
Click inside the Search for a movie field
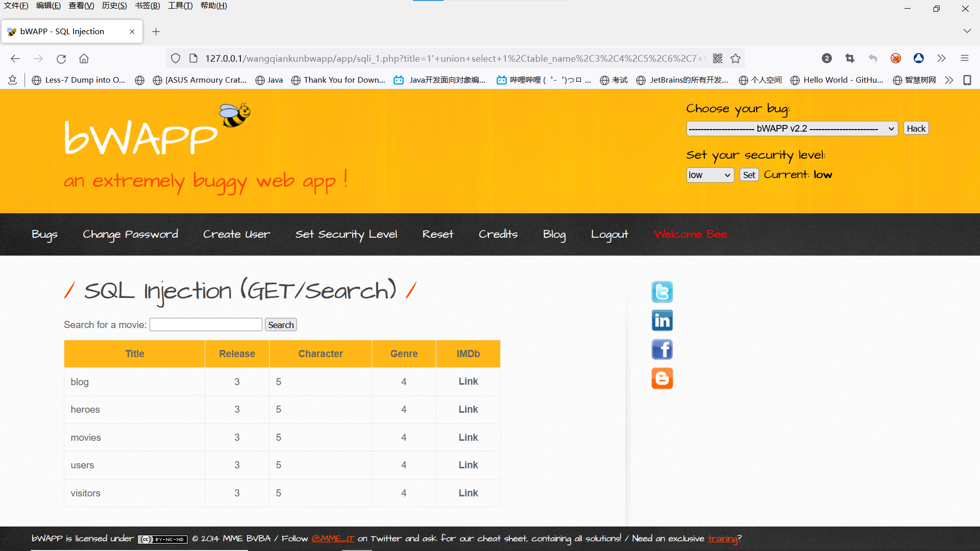point(205,324)
